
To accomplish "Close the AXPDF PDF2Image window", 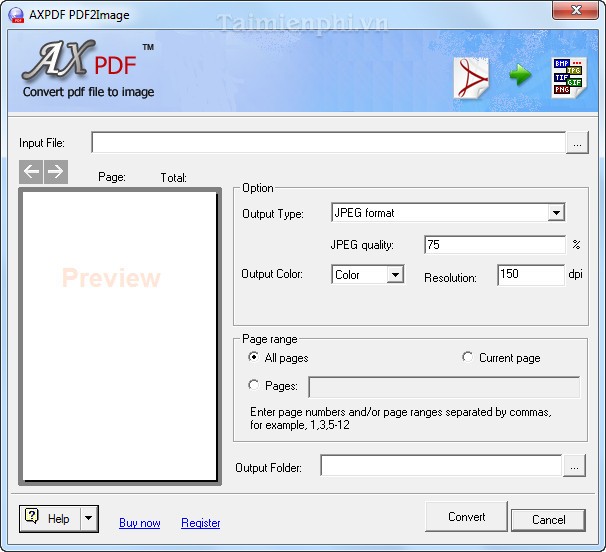I will pyautogui.click(x=575, y=10).
